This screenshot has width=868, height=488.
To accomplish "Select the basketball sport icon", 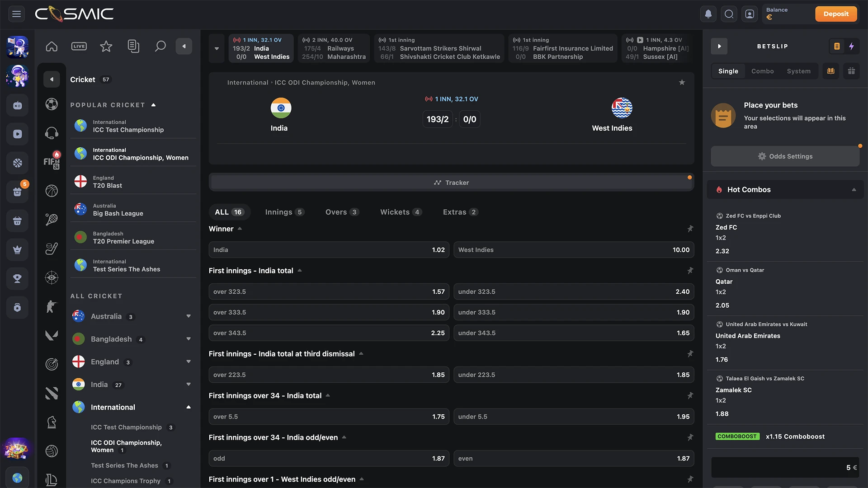I will (52, 191).
